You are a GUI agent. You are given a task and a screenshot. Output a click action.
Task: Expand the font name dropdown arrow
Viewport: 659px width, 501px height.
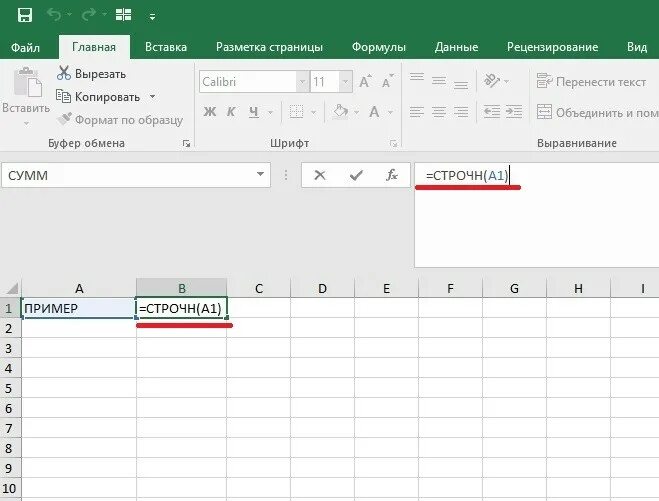303,82
